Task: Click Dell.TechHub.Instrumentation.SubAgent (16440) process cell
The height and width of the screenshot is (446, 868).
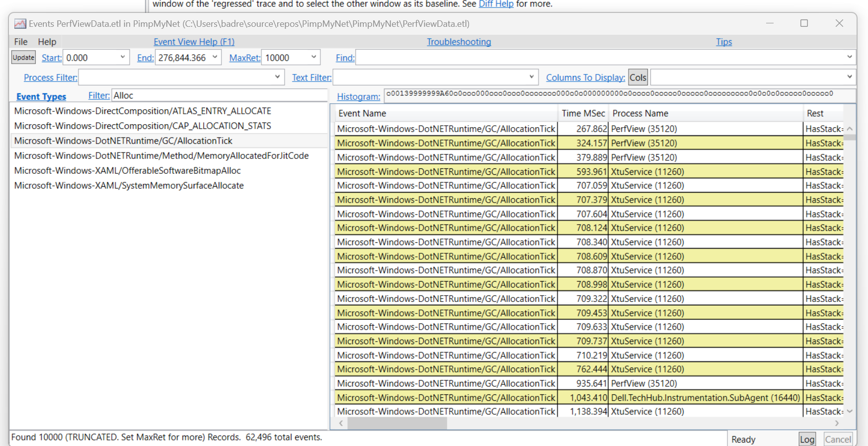Action: click(706, 398)
